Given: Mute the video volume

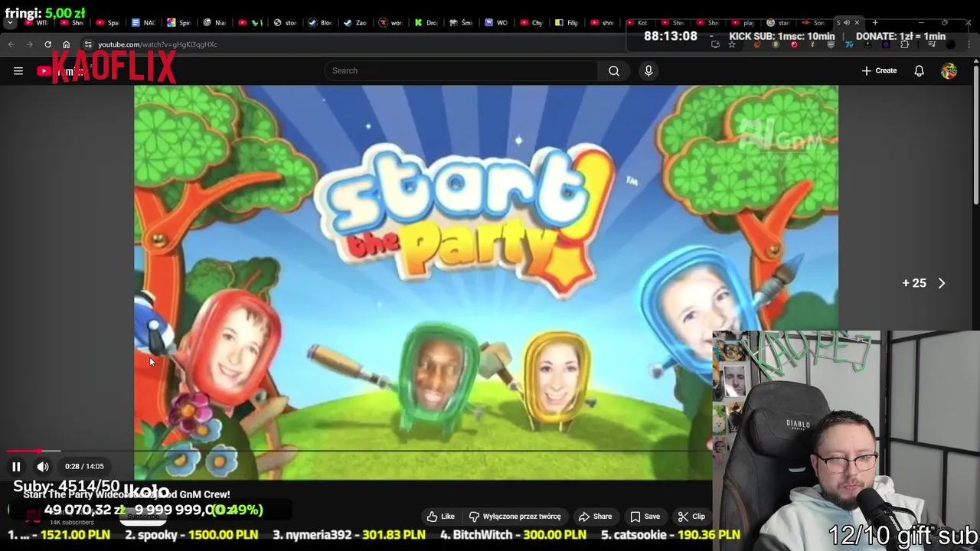Looking at the screenshot, I should pyautogui.click(x=43, y=467).
